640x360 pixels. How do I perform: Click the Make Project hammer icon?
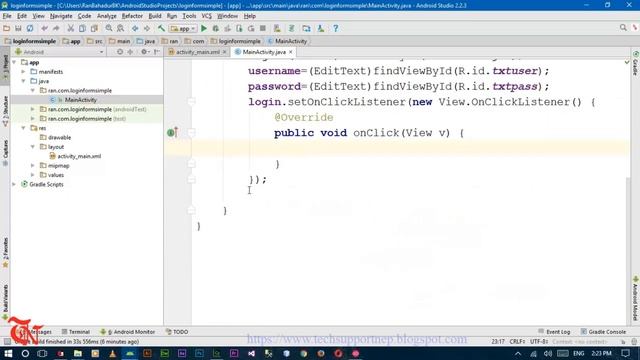coord(161,28)
